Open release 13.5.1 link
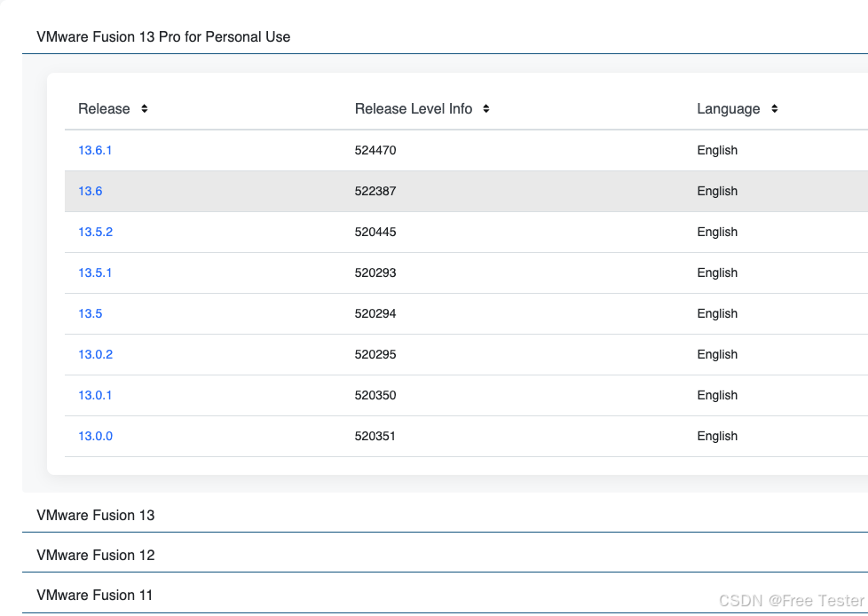This screenshot has width=868, height=616. point(95,272)
